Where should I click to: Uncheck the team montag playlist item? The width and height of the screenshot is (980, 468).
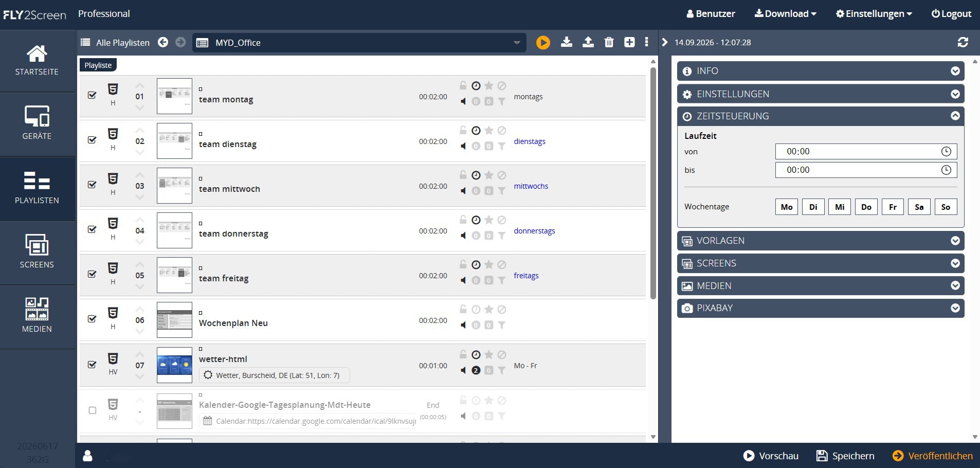point(92,95)
